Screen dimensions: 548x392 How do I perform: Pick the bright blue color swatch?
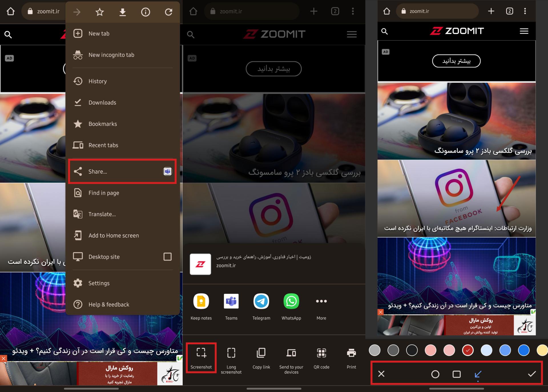click(x=523, y=350)
